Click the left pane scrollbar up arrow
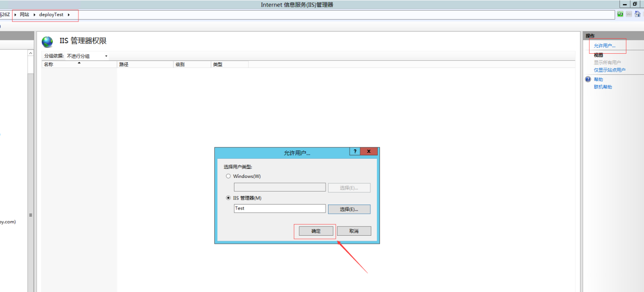 coord(31,53)
